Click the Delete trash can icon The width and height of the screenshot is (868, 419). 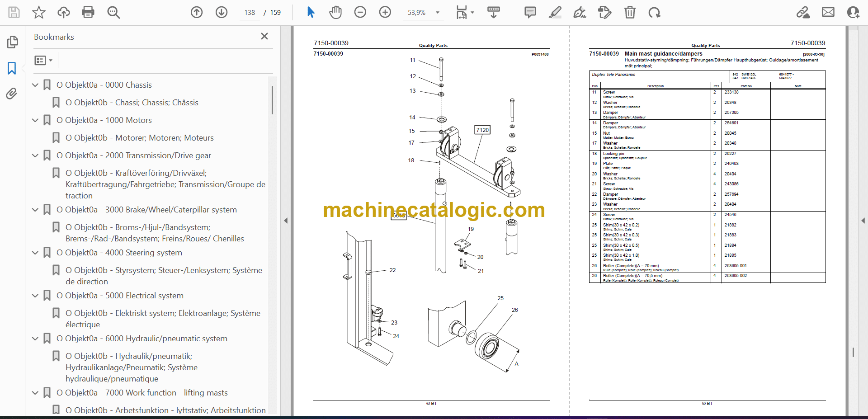pyautogui.click(x=630, y=12)
